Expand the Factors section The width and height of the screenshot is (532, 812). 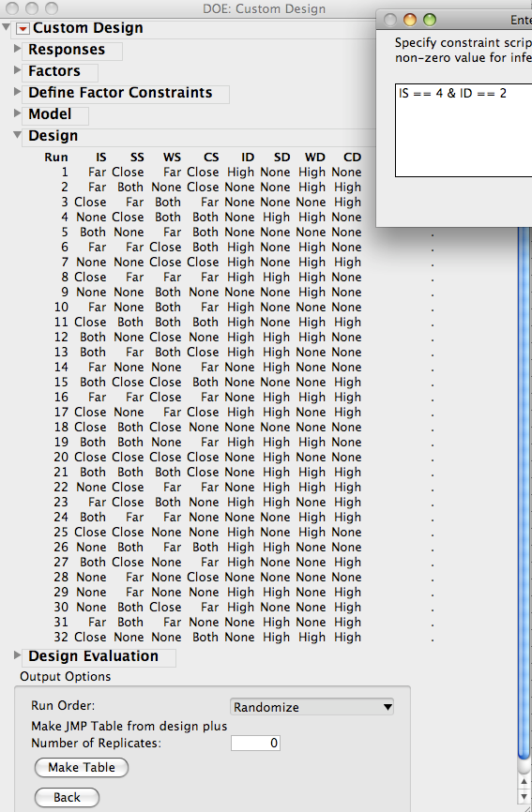click(17, 70)
